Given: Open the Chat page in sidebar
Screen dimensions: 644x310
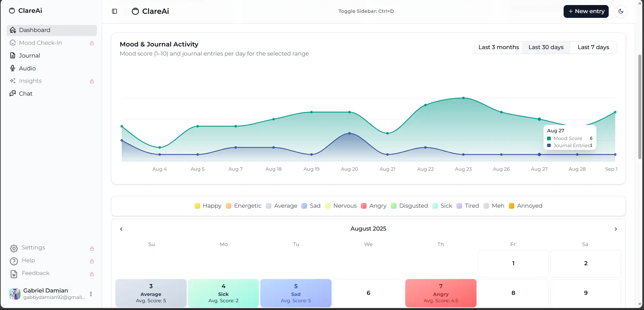Looking at the screenshot, I should 26,94.
